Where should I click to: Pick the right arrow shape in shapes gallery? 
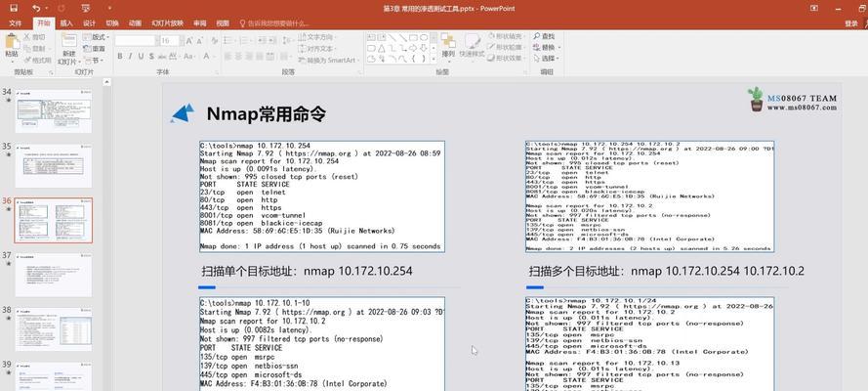point(413,48)
